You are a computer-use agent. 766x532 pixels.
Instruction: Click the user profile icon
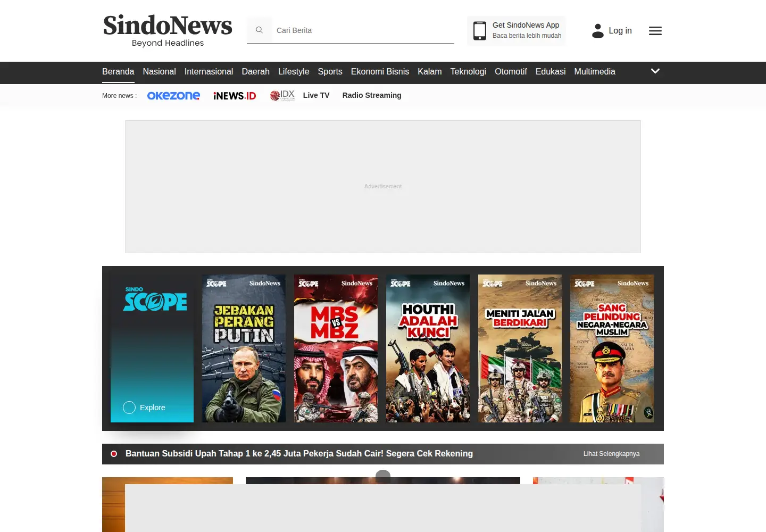[x=598, y=31]
